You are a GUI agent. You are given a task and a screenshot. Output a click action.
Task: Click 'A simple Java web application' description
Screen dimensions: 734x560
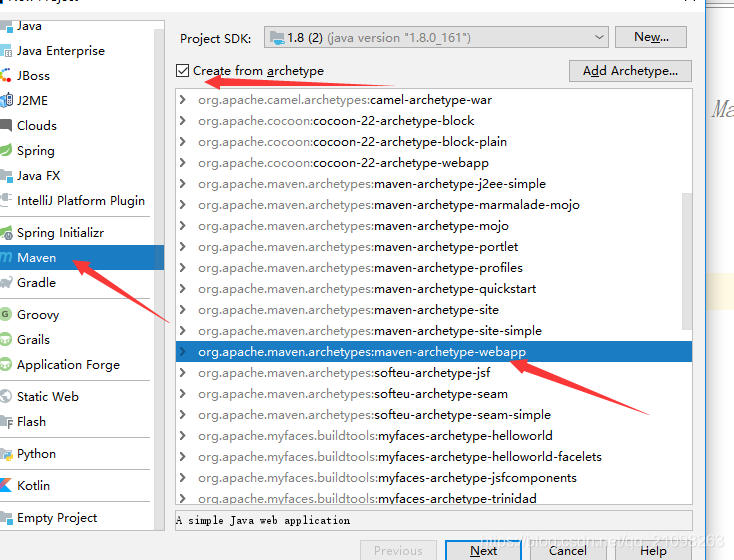(x=263, y=520)
